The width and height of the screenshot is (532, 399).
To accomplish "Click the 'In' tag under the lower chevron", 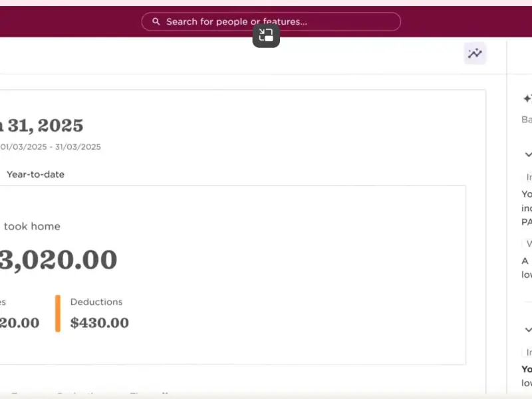I will (x=528, y=352).
